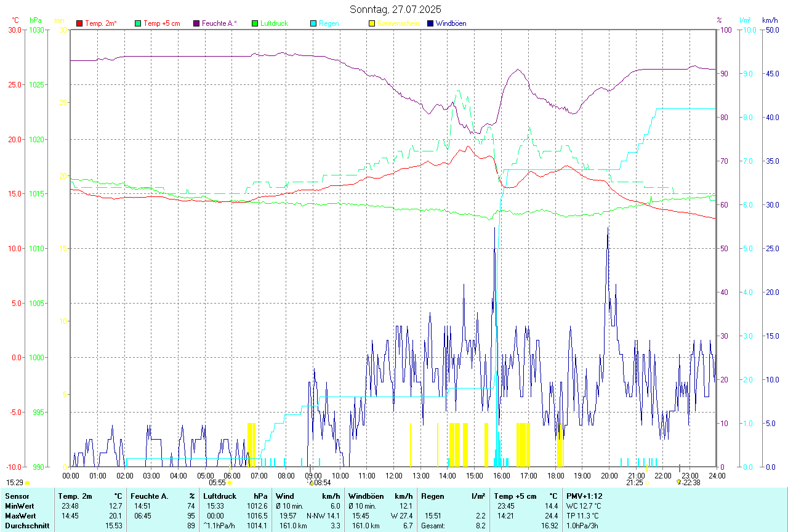Click the yellow Sonnenschein legend square
This screenshot has width=788, height=532.
(372, 23)
